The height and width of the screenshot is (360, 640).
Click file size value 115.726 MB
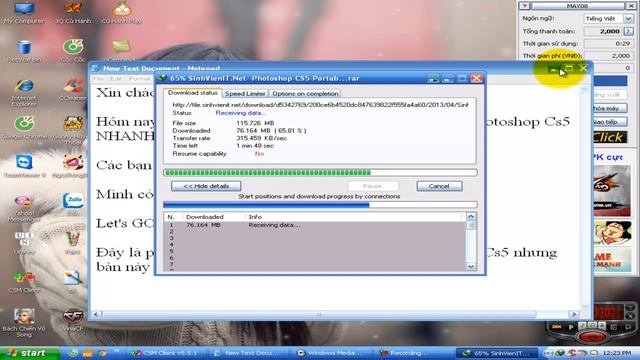pos(255,123)
